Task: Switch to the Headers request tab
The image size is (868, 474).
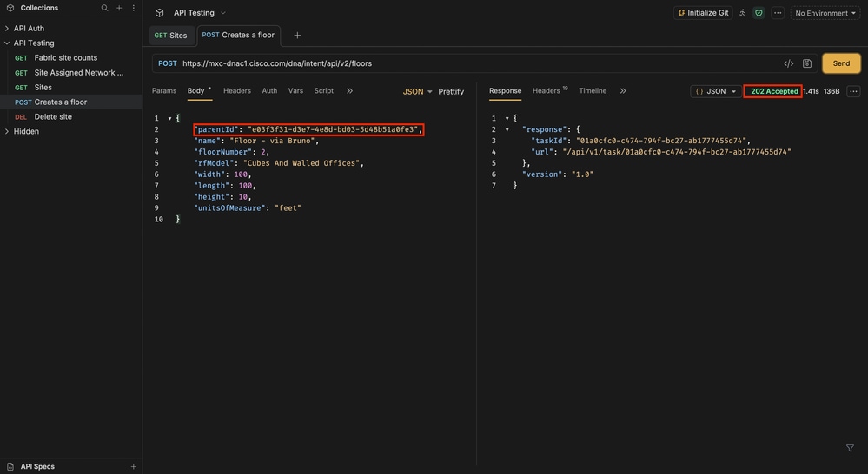Action: [x=237, y=90]
